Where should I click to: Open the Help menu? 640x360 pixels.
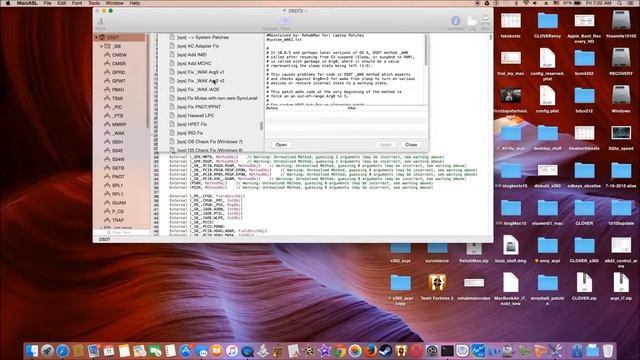[135, 3]
